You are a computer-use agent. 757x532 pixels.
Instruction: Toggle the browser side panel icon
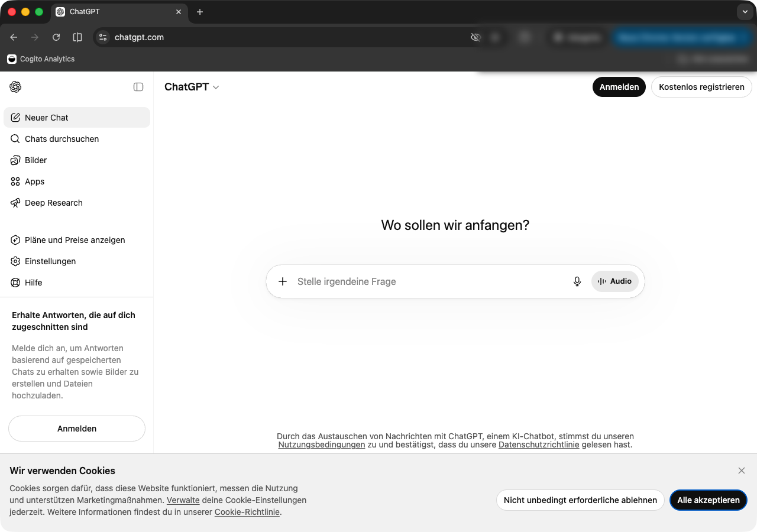(x=77, y=37)
